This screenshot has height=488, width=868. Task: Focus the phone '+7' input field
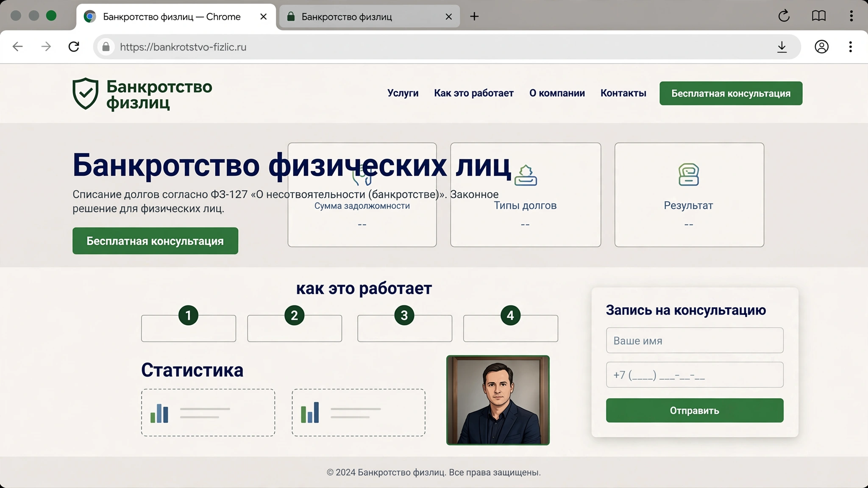[695, 374]
